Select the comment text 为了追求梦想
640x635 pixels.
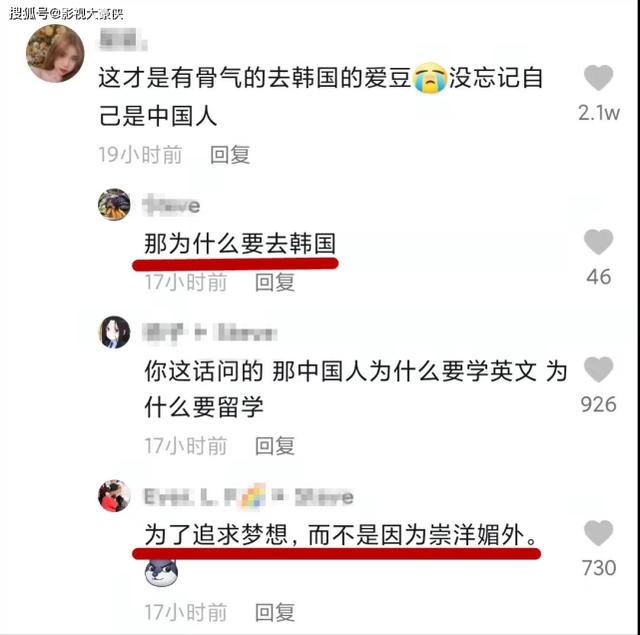point(216,535)
